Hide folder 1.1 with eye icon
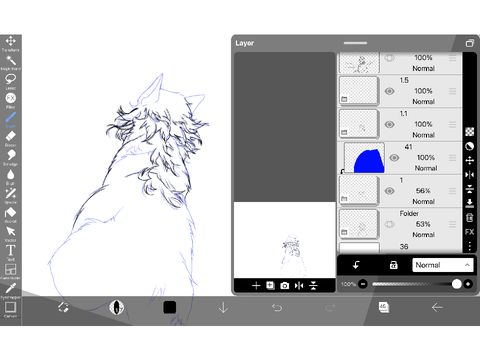Viewport: 480px width, 360px height. (x=389, y=124)
